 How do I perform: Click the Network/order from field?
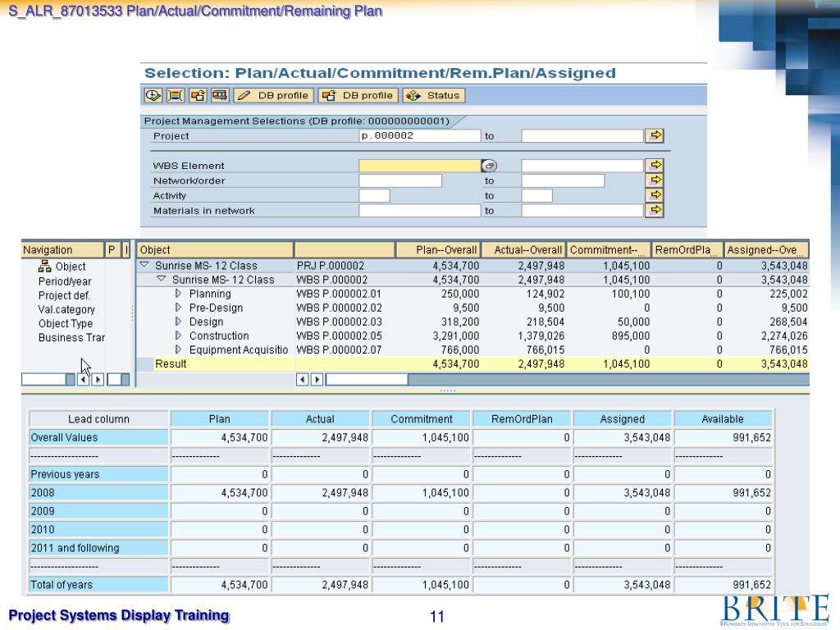pyautogui.click(x=400, y=181)
